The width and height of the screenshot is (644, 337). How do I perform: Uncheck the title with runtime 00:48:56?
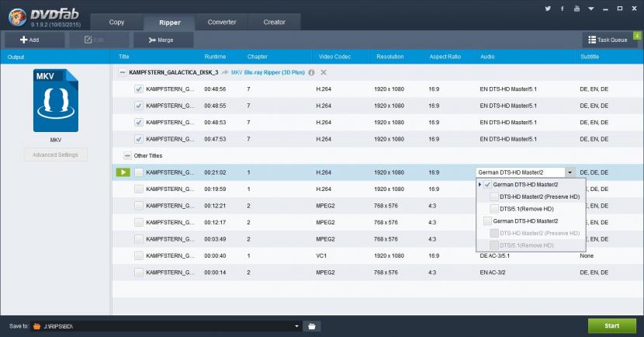pyautogui.click(x=139, y=89)
